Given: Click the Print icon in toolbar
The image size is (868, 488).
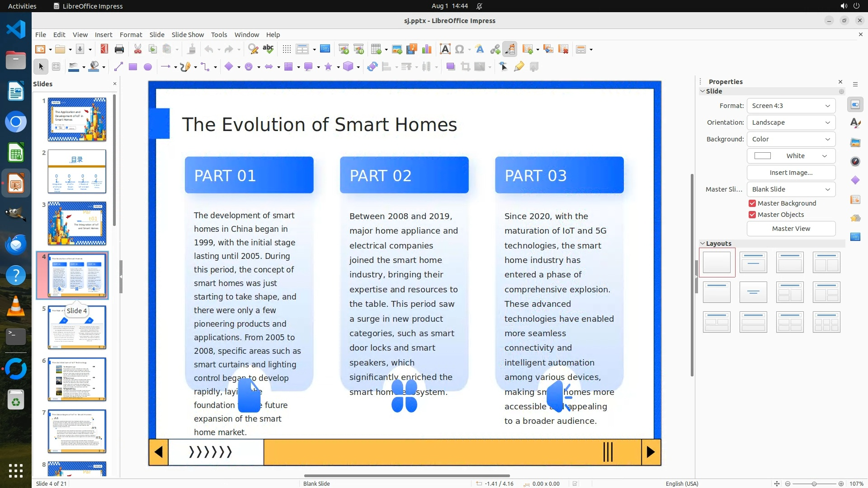Looking at the screenshot, I should pos(119,49).
